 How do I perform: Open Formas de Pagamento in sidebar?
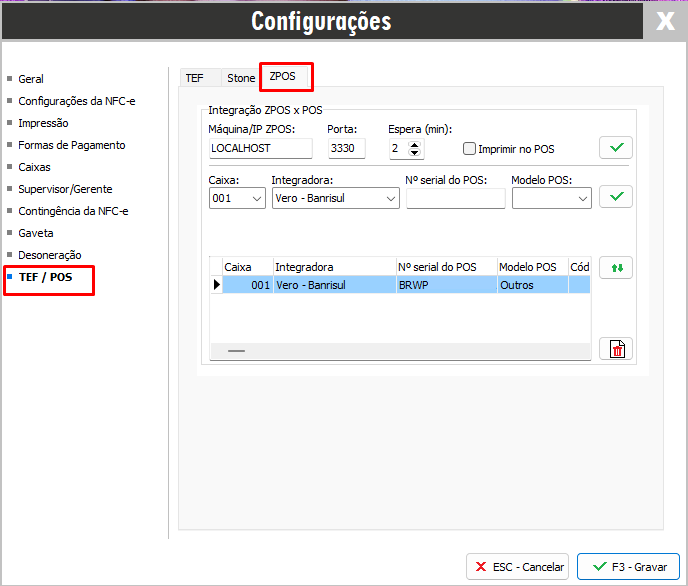coord(72,145)
